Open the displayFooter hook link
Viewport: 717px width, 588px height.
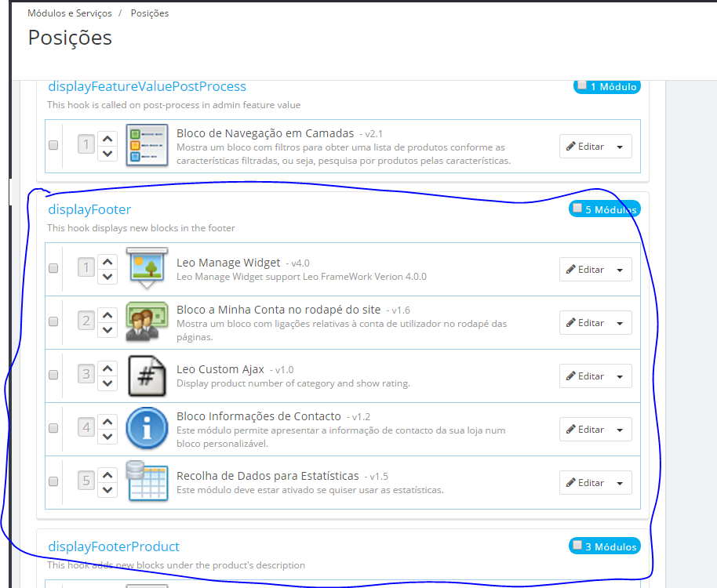(89, 209)
